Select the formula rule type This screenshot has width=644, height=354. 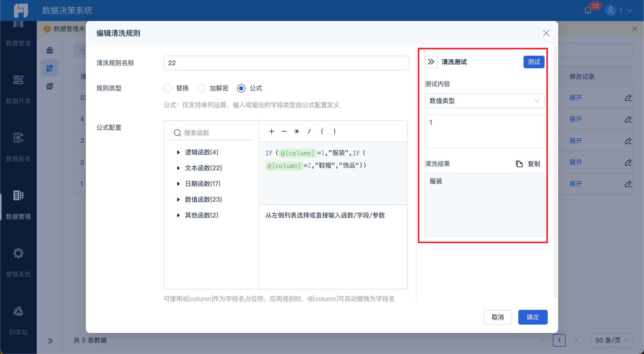pos(241,88)
